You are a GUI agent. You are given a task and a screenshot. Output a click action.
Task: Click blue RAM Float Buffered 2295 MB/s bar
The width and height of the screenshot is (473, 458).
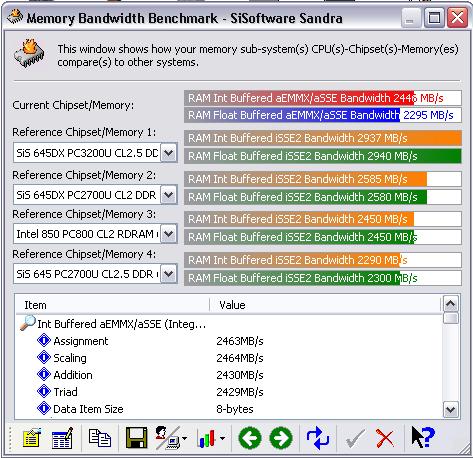(x=323, y=115)
